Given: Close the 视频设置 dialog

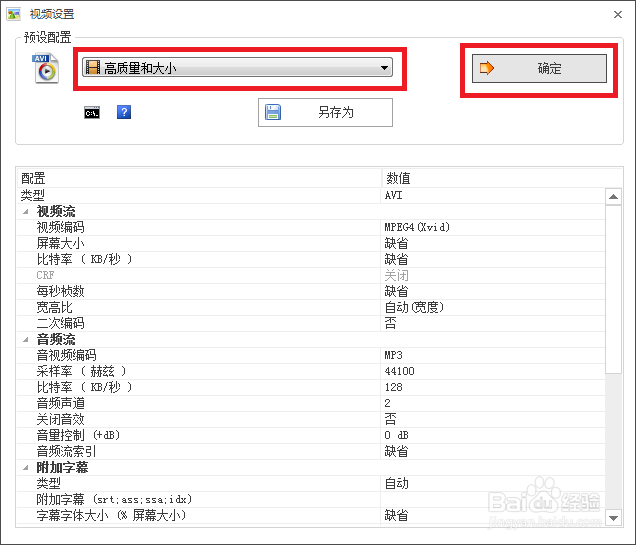Looking at the screenshot, I should 618,15.
